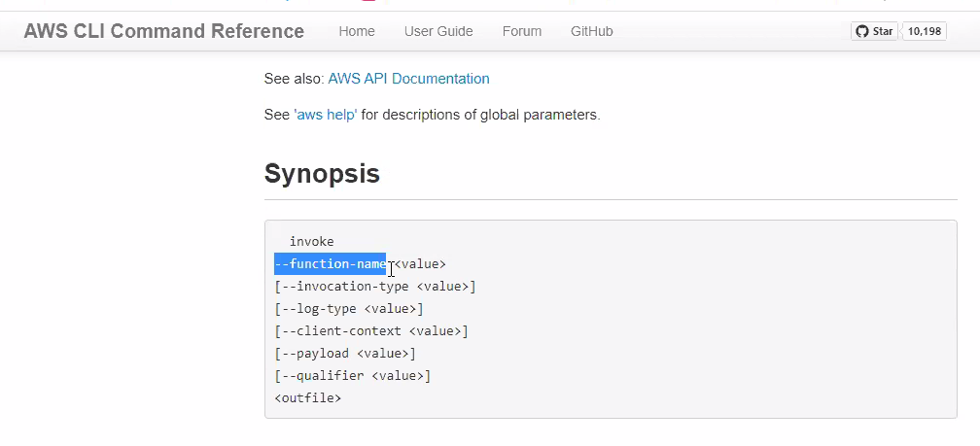Screen dimensions: 980x446
Task: Open the User Guide link
Action: point(438,31)
